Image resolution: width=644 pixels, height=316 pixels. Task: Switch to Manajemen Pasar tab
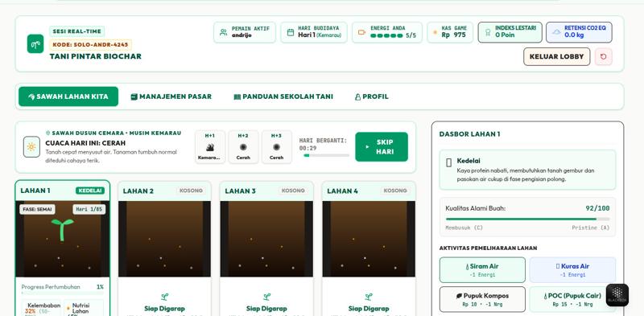click(x=171, y=96)
